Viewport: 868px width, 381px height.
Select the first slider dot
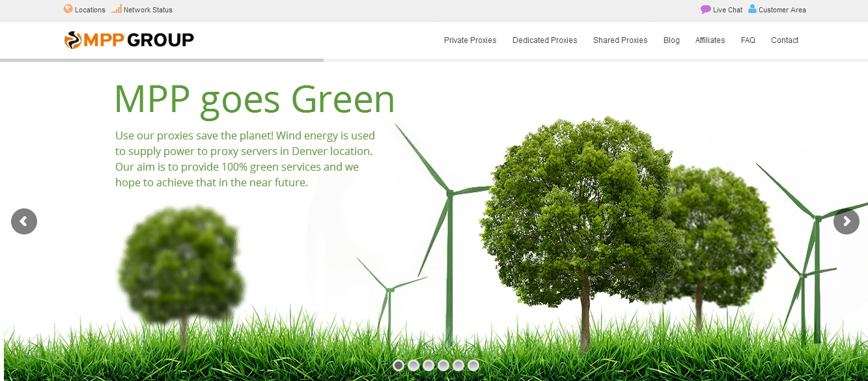[399, 365]
